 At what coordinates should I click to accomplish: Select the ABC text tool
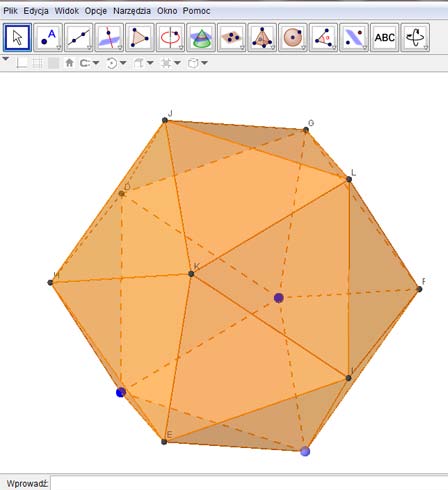(385, 37)
